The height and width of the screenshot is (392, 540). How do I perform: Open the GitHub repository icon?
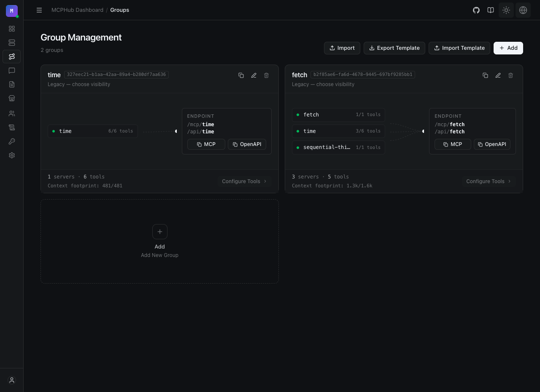(476, 10)
